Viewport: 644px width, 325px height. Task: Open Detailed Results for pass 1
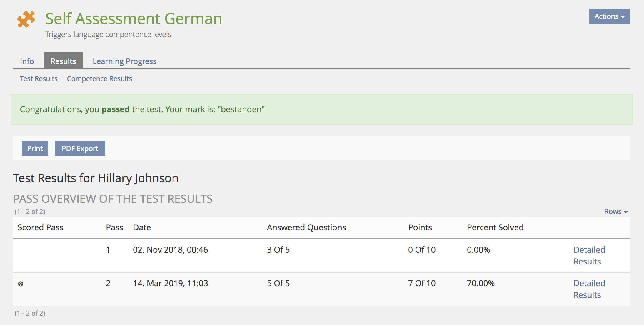coord(589,255)
